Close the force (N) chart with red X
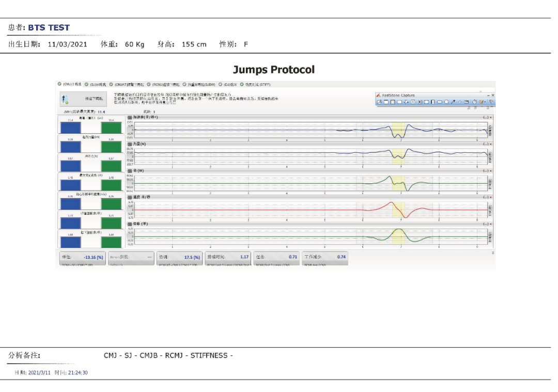This screenshot has width=558, height=392. (491, 144)
